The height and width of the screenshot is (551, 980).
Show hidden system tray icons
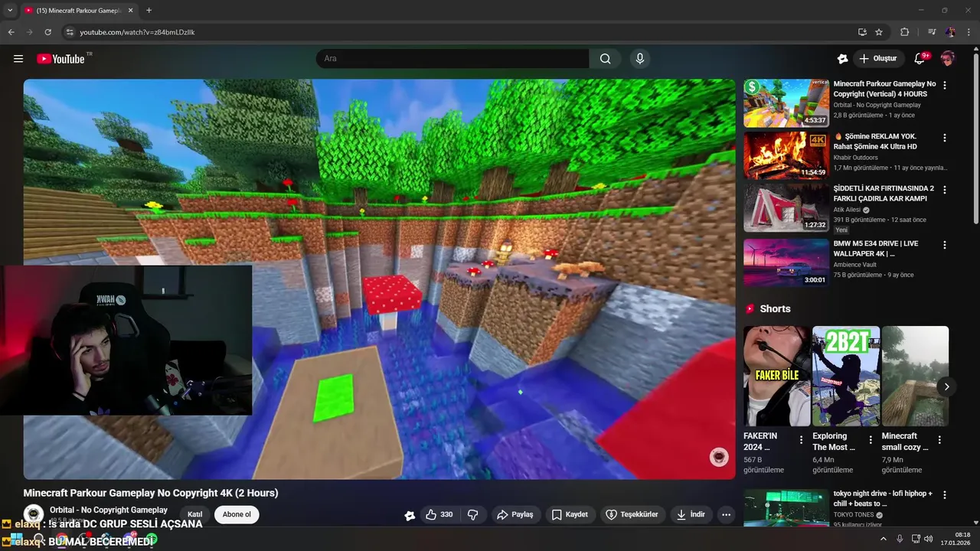click(x=883, y=539)
